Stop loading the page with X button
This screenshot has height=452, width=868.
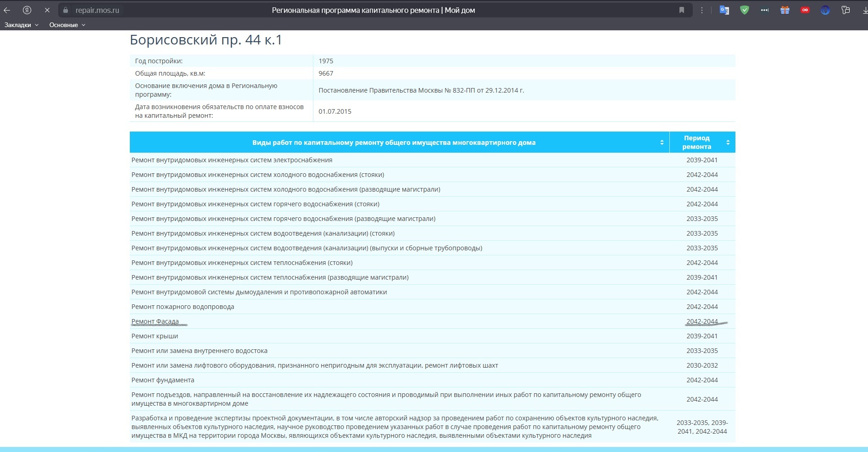coord(47,10)
